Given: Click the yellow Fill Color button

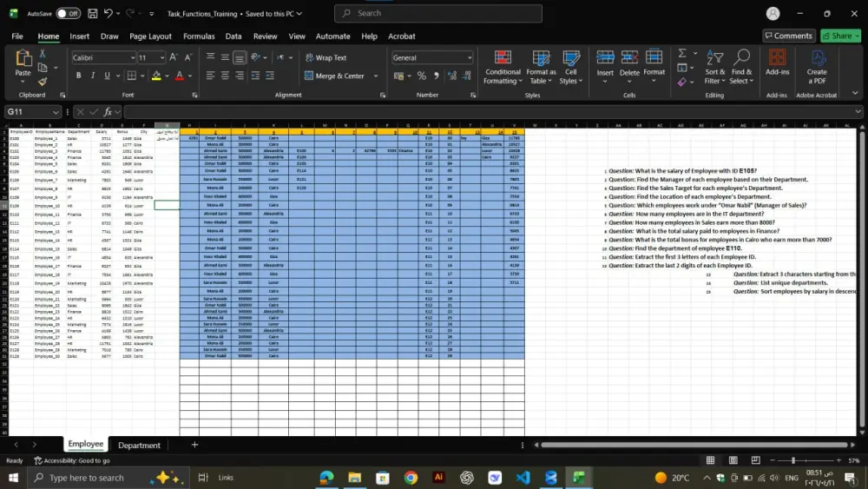Looking at the screenshot, I should (156, 76).
